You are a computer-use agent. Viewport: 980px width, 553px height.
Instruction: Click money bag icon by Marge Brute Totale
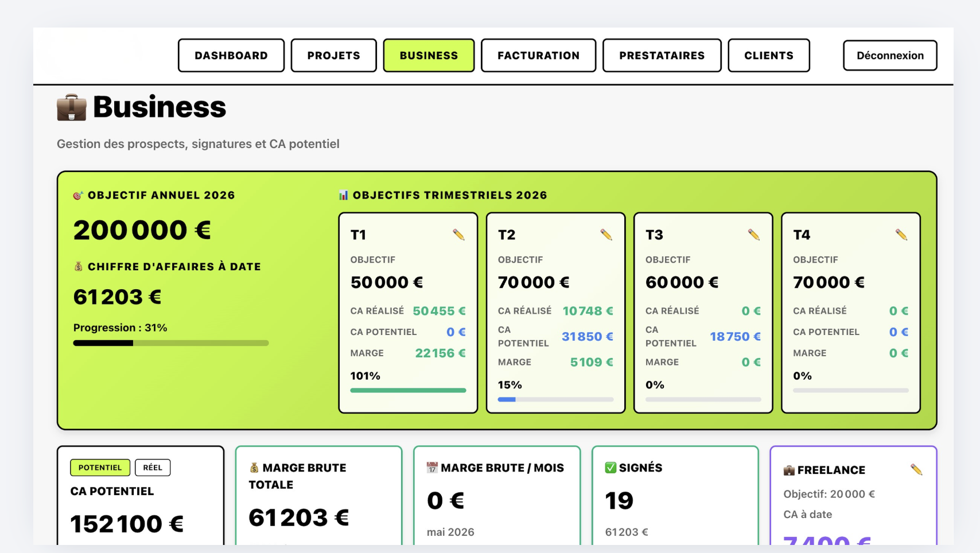[254, 468]
